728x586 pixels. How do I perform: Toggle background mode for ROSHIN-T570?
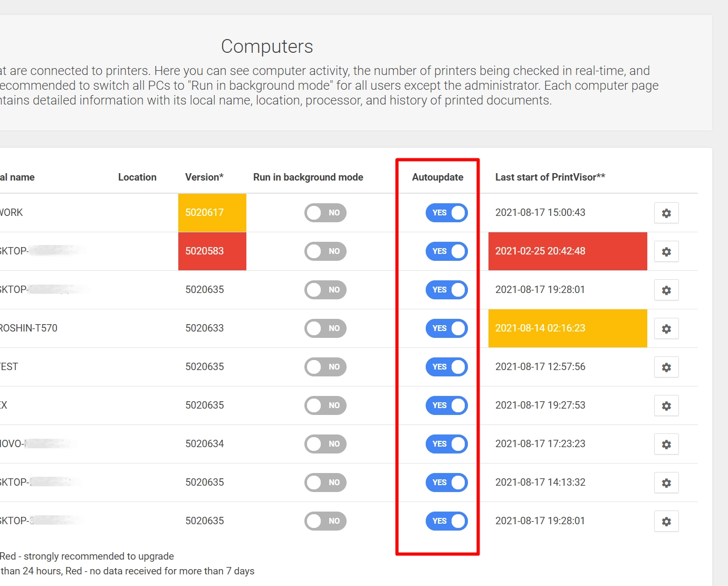(325, 328)
